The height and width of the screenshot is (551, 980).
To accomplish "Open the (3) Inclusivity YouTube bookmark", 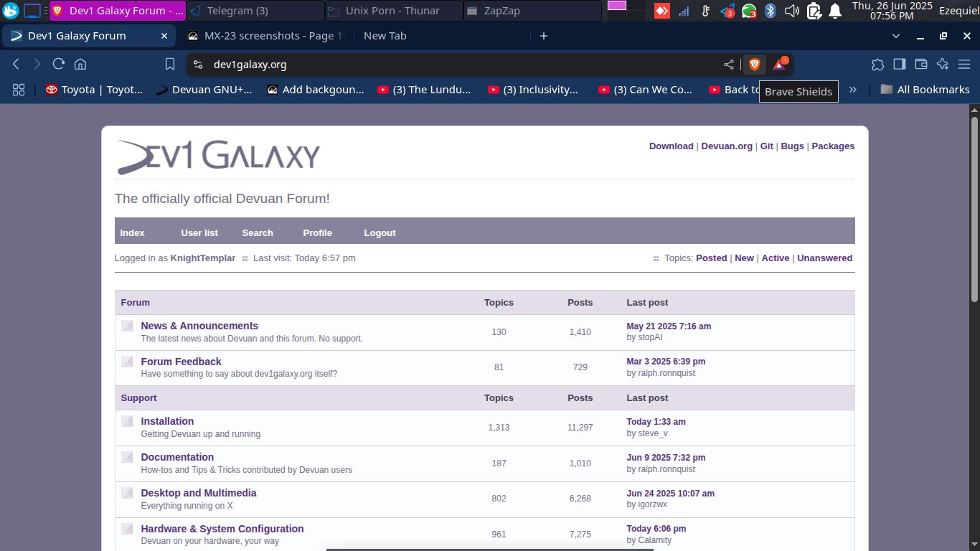I will [533, 90].
